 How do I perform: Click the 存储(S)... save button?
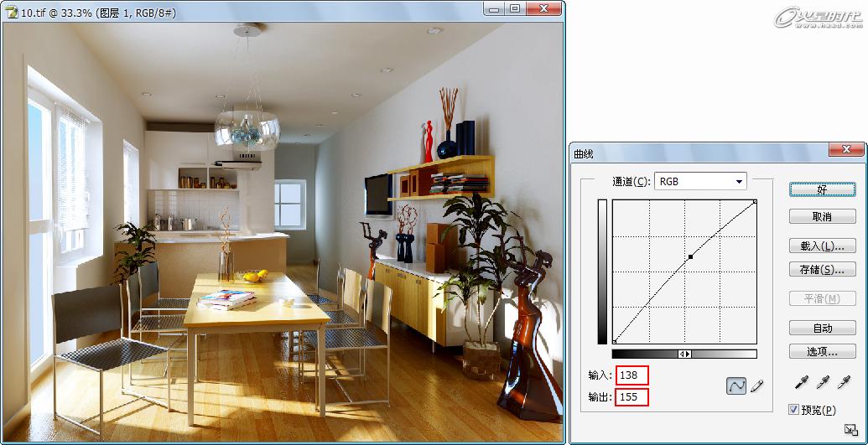822,270
